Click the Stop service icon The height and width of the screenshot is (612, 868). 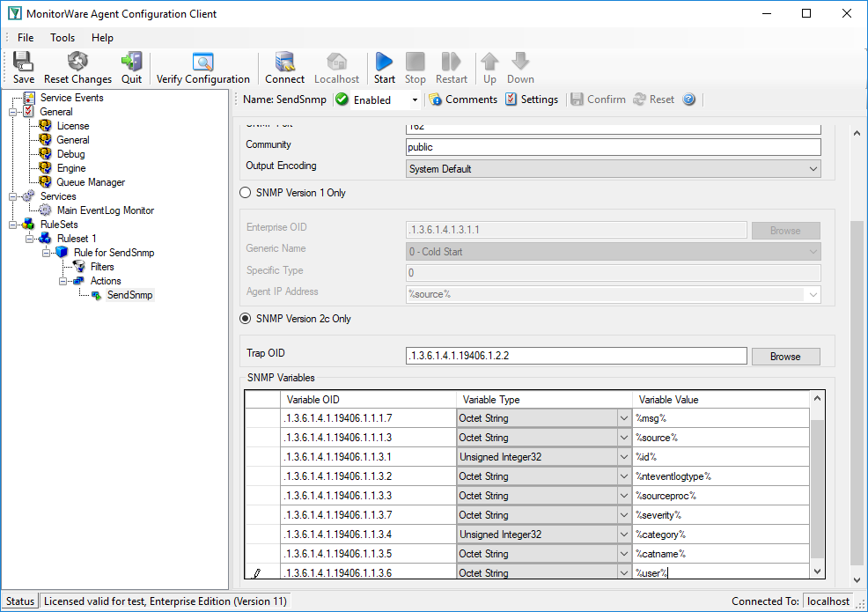pyautogui.click(x=416, y=68)
